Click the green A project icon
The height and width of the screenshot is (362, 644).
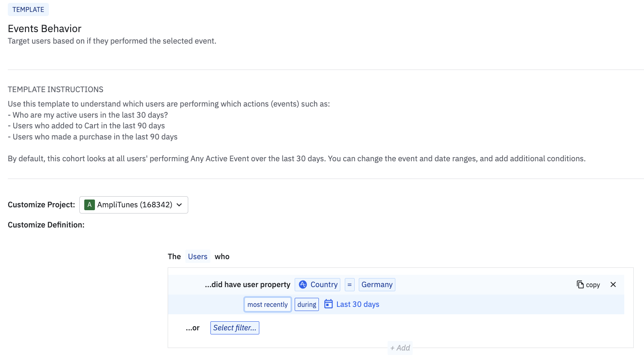click(x=89, y=205)
